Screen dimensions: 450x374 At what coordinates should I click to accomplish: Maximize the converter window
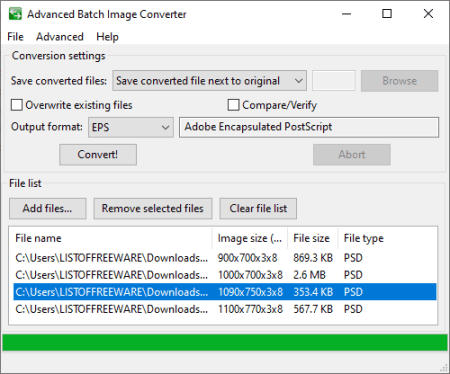[x=387, y=14]
